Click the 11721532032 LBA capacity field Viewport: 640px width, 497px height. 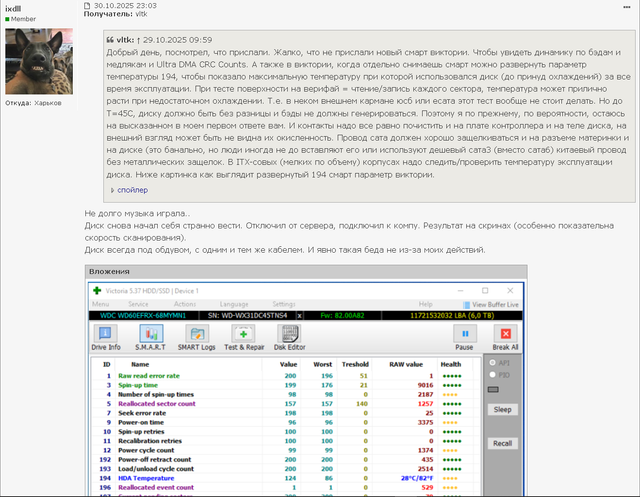(x=452, y=316)
